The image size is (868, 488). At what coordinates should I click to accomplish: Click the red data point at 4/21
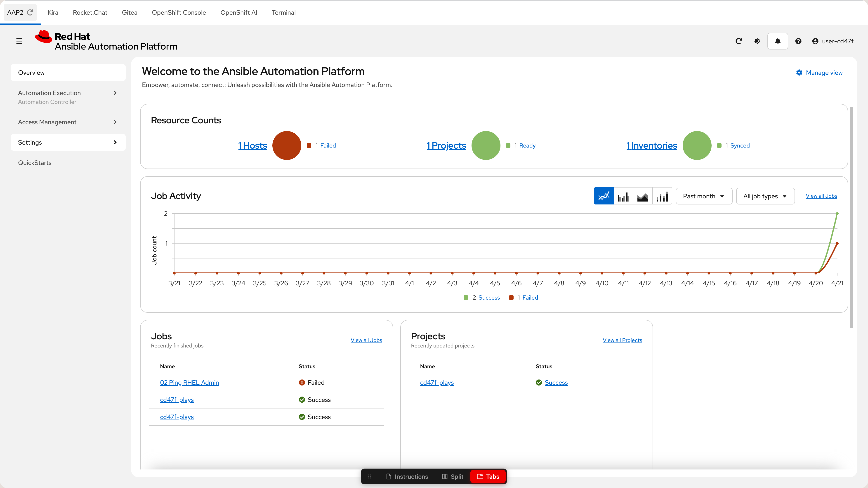coord(837,243)
